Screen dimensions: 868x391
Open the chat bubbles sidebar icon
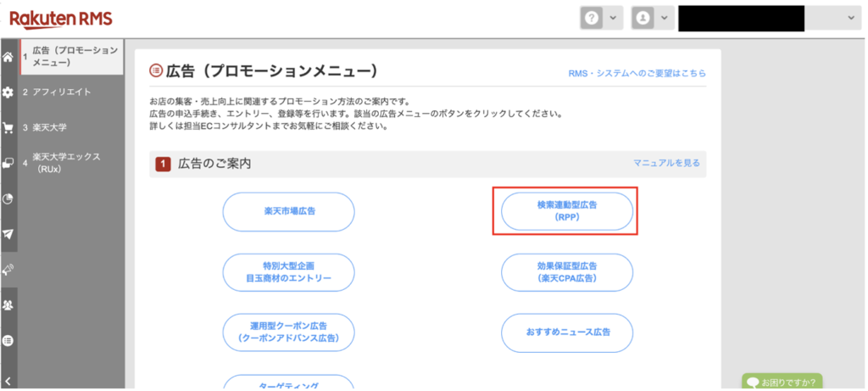pos(8,164)
